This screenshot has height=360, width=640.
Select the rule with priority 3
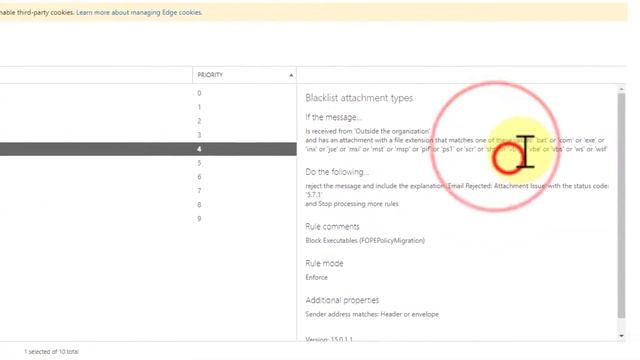tap(148, 135)
